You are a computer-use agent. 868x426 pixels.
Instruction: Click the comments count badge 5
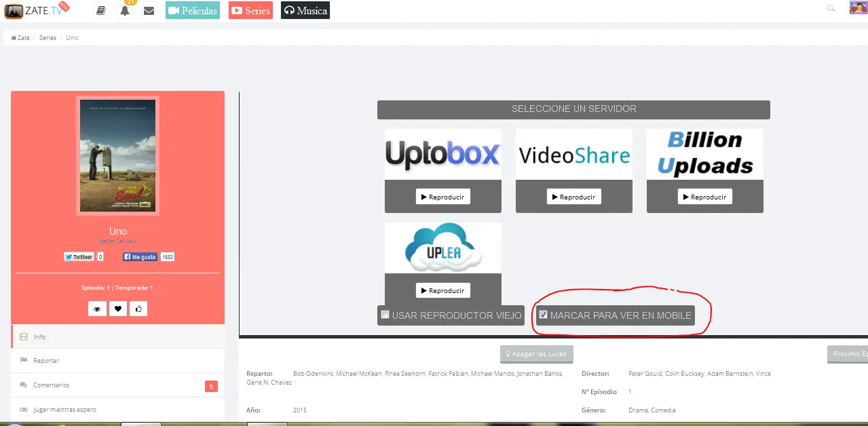click(211, 387)
